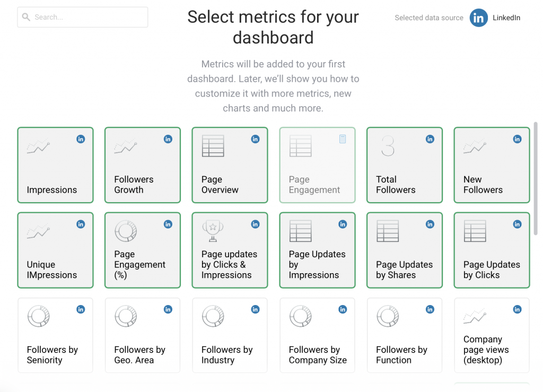Select the Followers by Company Size card
The width and height of the screenshot is (543, 392).
point(317,335)
